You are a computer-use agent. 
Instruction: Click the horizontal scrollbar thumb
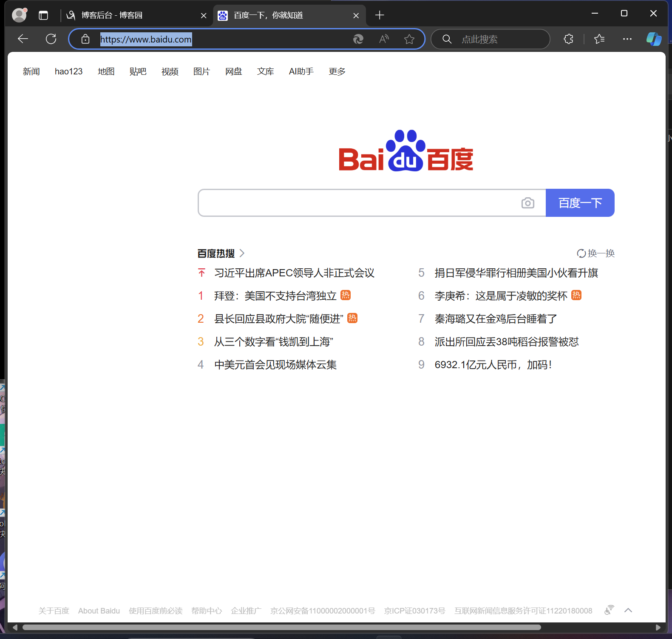(x=281, y=628)
